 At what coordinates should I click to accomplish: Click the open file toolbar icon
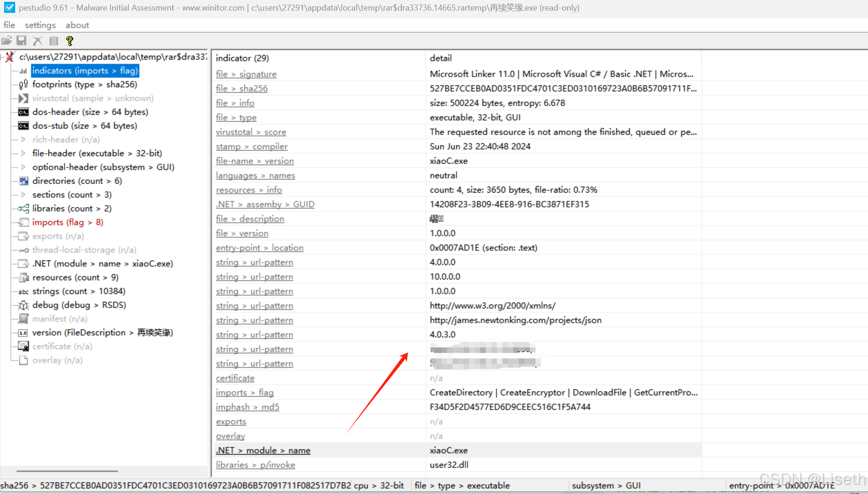coord(7,40)
